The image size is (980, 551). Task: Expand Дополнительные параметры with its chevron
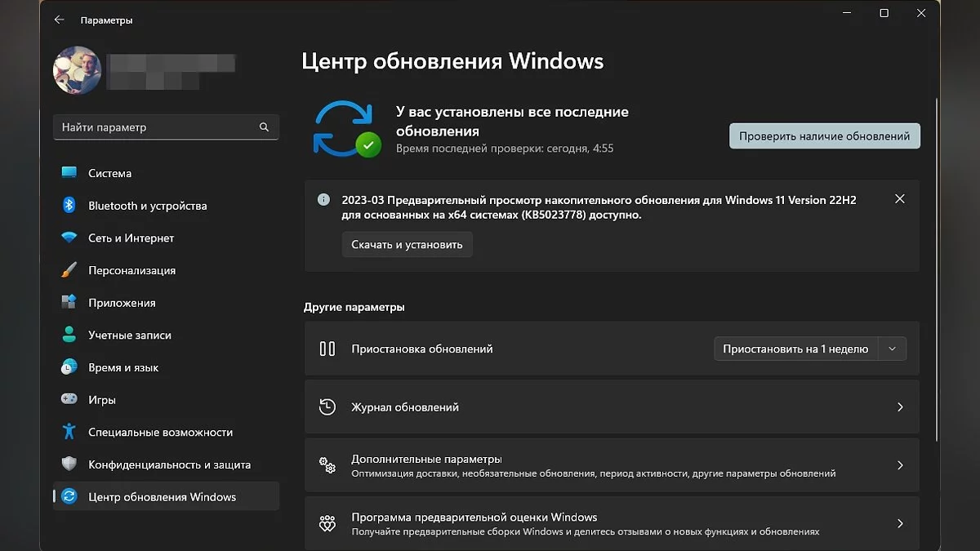pyautogui.click(x=900, y=465)
